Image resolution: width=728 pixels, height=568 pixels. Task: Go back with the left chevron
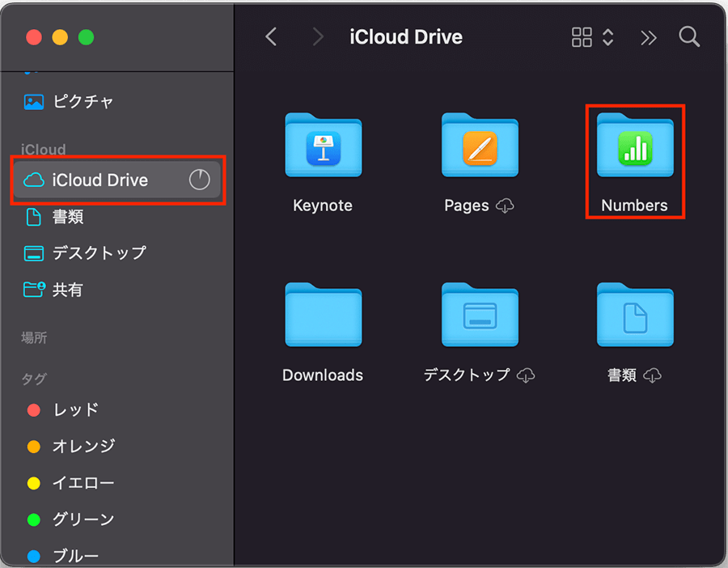tap(271, 36)
